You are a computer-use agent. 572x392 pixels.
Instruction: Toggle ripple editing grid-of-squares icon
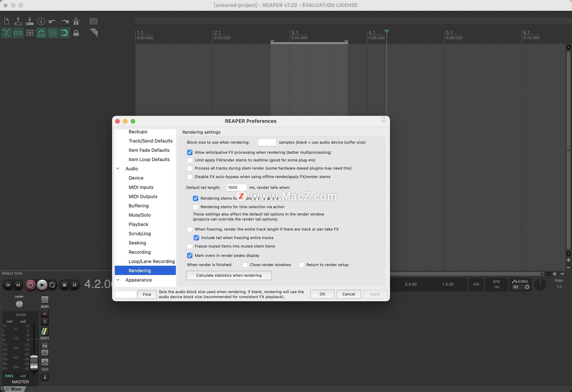click(30, 33)
